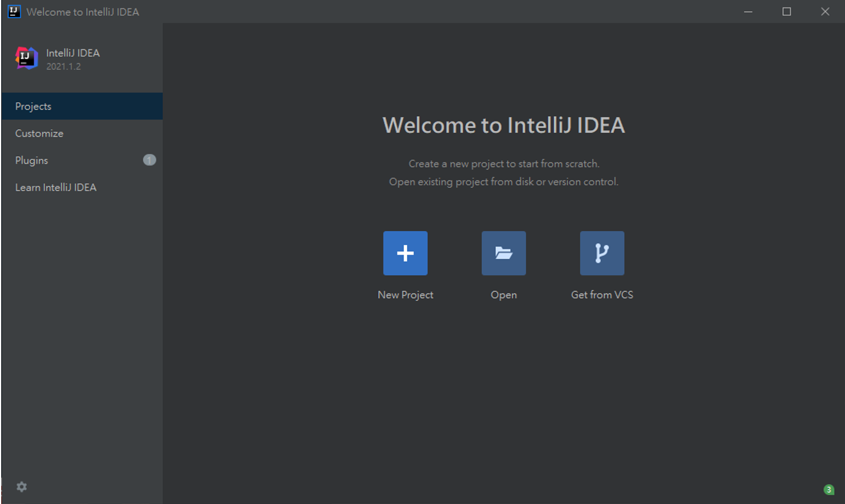Click the green notifications badge
This screenshot has width=845, height=504.
(828, 490)
